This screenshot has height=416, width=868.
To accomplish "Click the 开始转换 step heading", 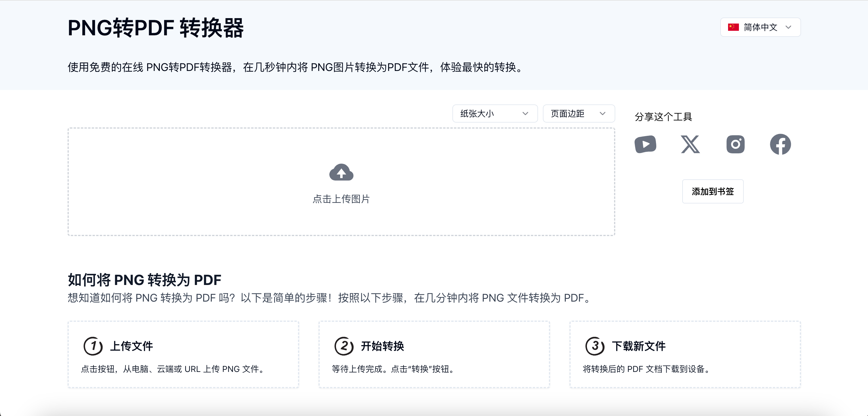I will click(x=382, y=346).
